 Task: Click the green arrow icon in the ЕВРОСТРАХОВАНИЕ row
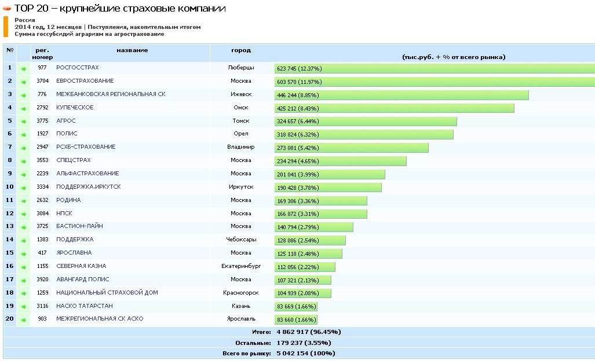click(x=24, y=82)
